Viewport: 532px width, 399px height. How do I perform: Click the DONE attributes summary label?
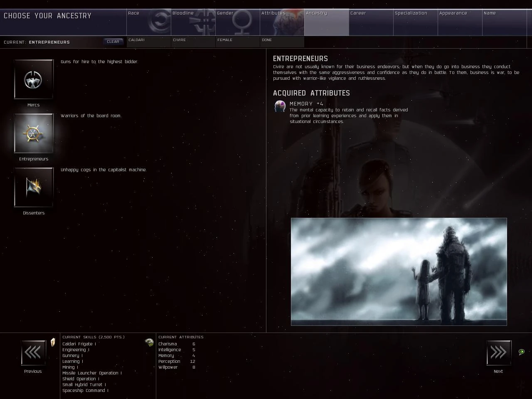click(x=267, y=40)
